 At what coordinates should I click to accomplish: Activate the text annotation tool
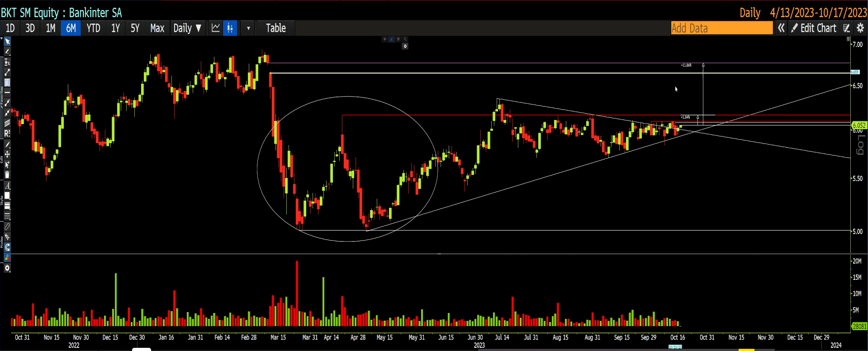point(7,82)
